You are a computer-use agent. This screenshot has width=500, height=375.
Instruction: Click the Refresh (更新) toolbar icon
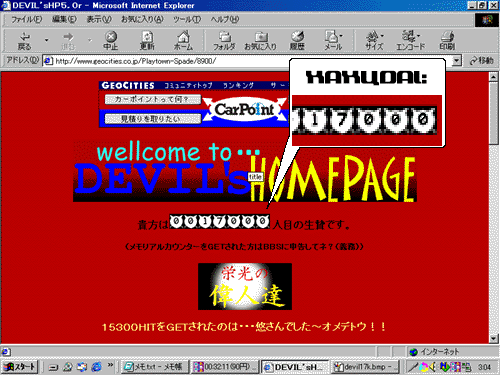[147, 41]
